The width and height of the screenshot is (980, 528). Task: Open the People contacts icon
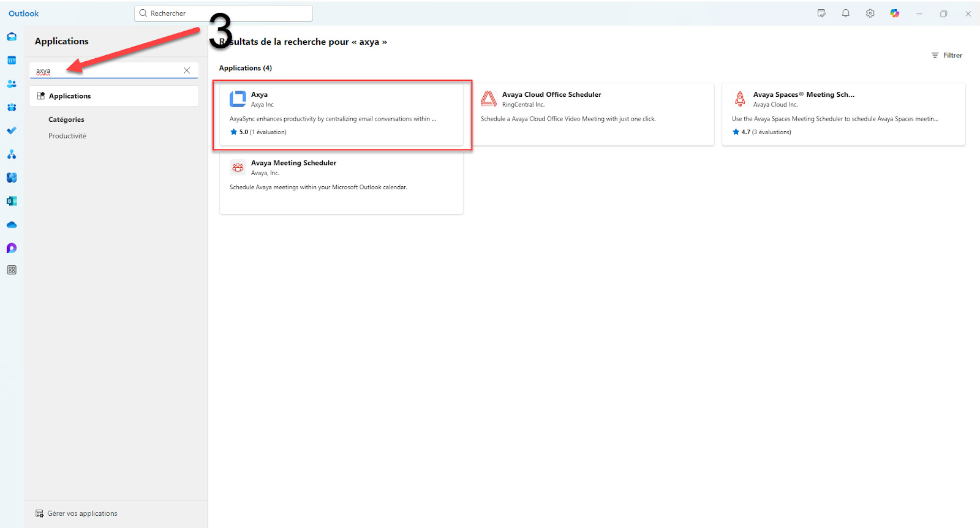(x=12, y=84)
